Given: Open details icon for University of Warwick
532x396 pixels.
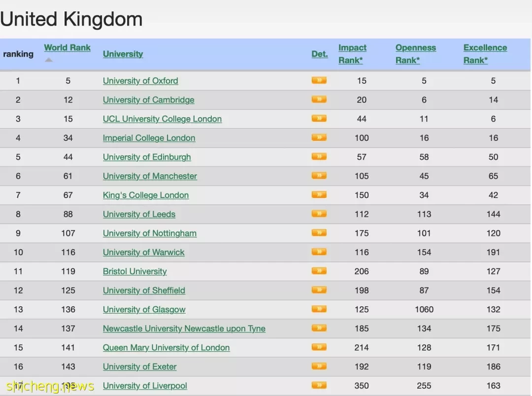Looking at the screenshot, I should click(319, 252).
